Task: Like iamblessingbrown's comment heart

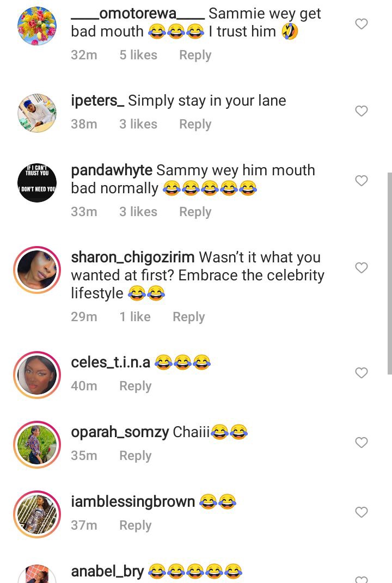Action: tap(361, 512)
